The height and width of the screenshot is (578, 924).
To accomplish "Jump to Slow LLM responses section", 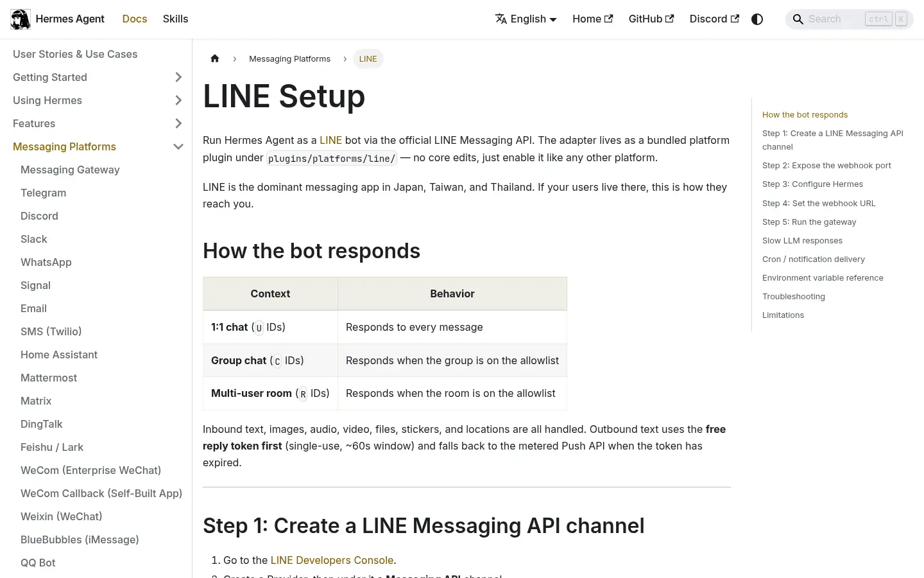I will point(802,240).
